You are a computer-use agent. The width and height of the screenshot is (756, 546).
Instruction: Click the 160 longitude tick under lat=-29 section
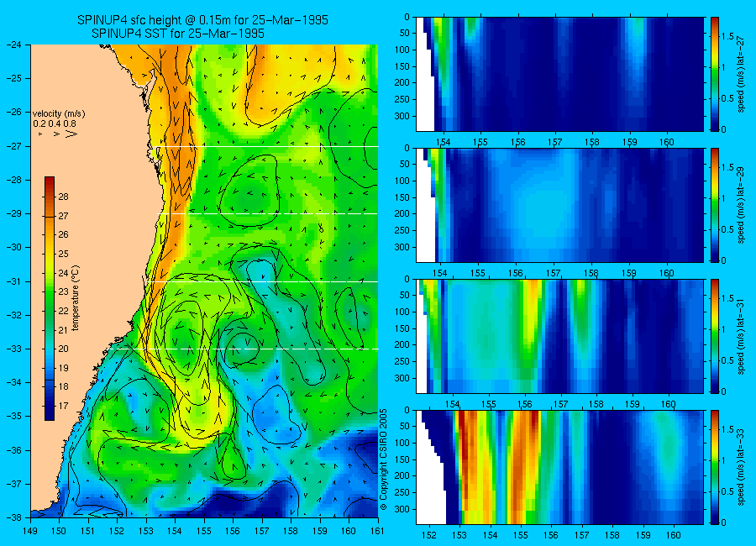667,274
